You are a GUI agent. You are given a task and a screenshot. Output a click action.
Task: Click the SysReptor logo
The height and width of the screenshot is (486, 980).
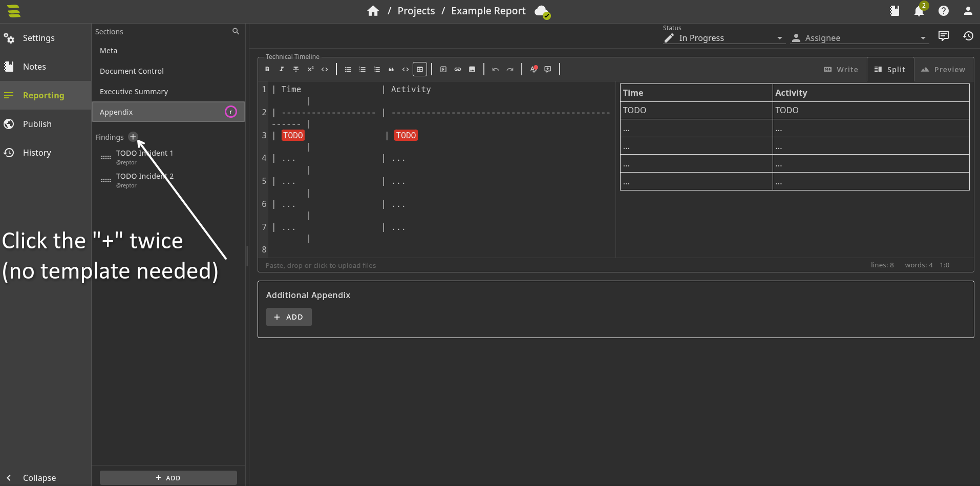(14, 11)
